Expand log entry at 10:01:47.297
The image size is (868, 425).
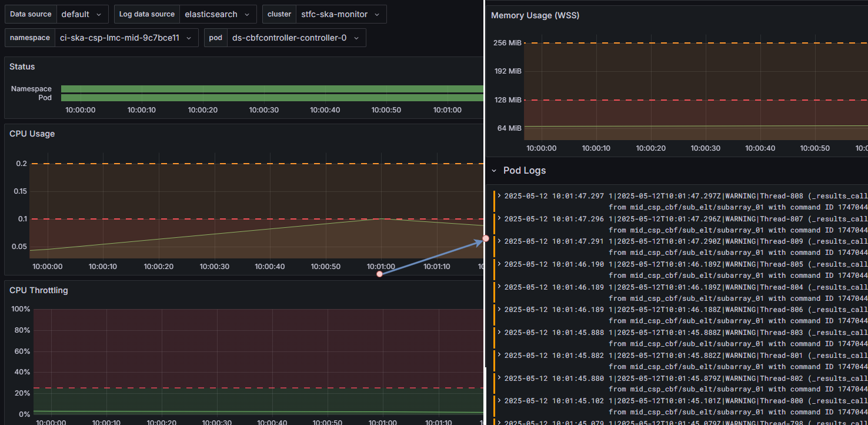[x=499, y=195]
